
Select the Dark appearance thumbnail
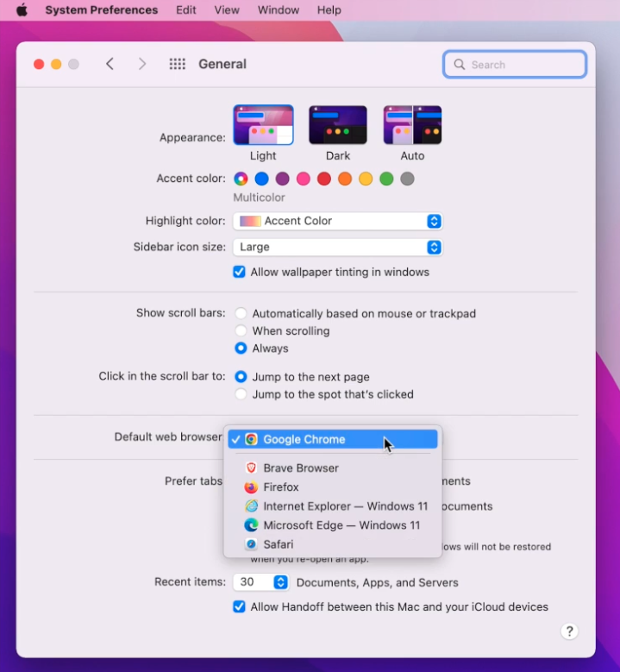click(338, 125)
